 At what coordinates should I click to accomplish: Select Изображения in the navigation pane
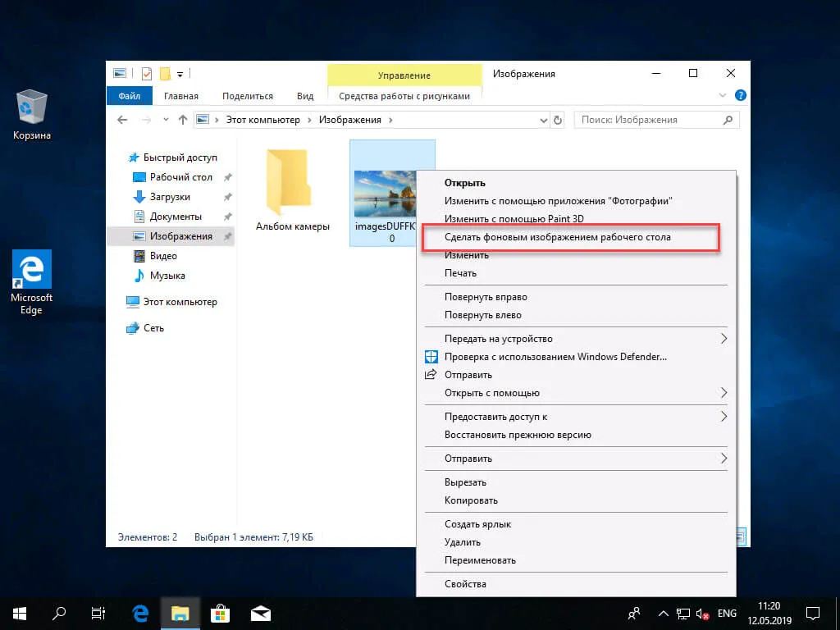pyautogui.click(x=171, y=236)
